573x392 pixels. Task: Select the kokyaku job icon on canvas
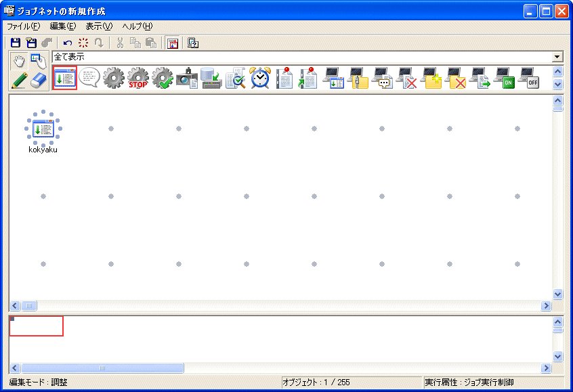point(43,128)
